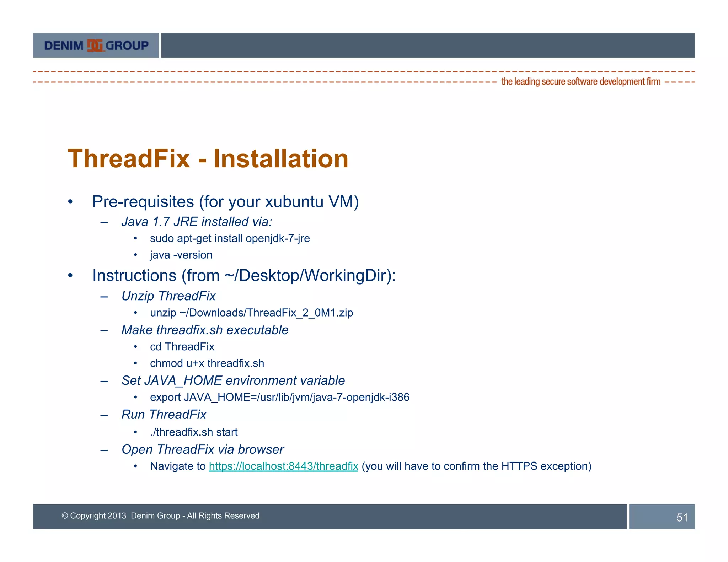The image size is (728, 562).
Task: Click the Run ThreadFix subheading
Action: point(164,415)
